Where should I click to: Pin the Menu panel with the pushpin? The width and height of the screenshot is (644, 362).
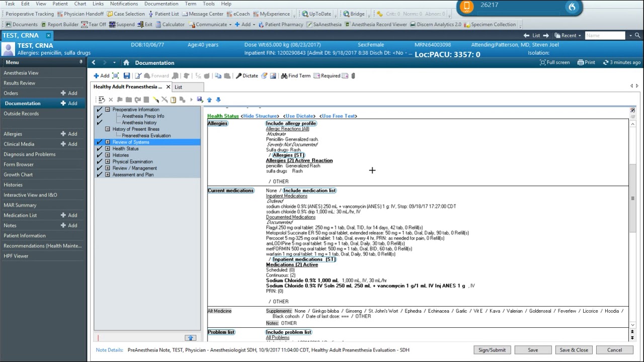pyautogui.click(x=81, y=62)
